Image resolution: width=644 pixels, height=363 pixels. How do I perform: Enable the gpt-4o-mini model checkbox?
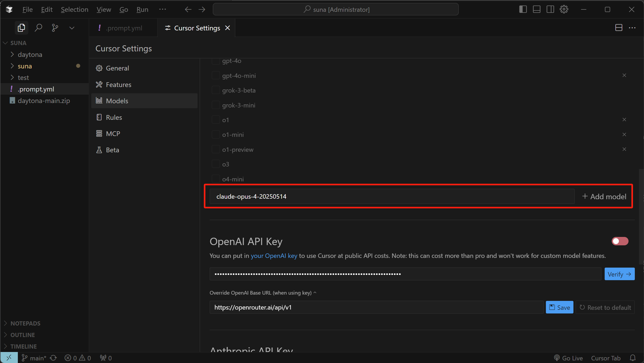pyautogui.click(x=215, y=75)
